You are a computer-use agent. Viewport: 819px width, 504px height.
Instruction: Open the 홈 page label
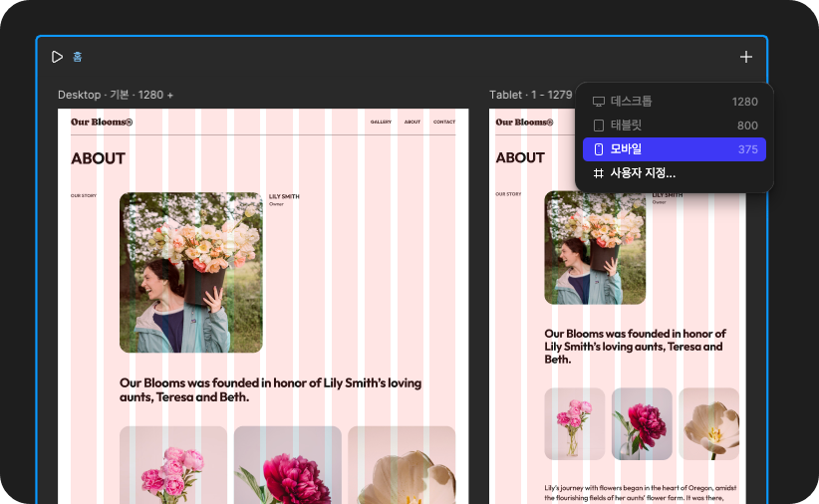pyautogui.click(x=78, y=57)
